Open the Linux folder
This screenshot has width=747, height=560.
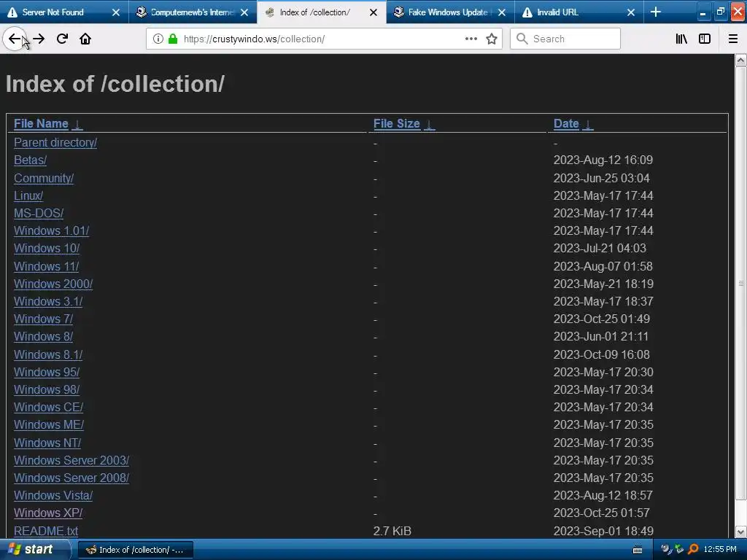[x=28, y=195]
